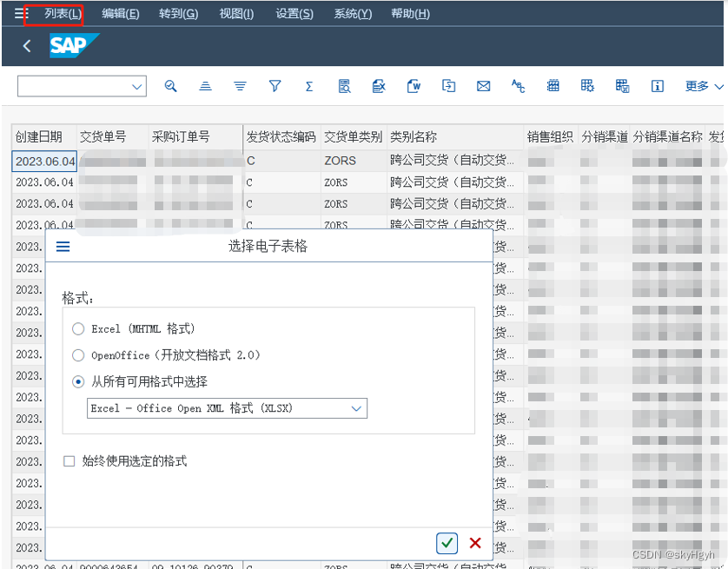
Task: Open the 系统(Y) menu
Action: [x=352, y=13]
